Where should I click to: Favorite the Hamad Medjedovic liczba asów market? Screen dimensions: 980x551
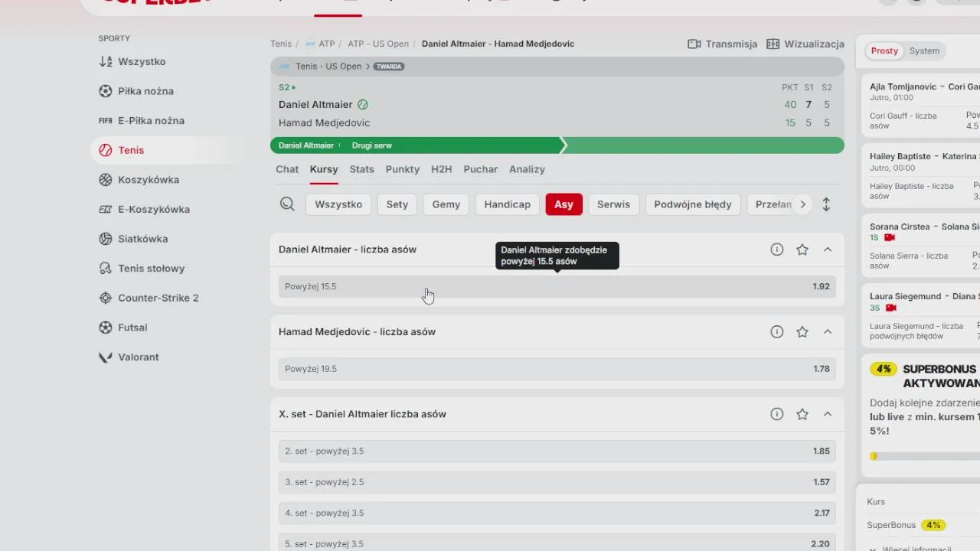click(x=802, y=332)
